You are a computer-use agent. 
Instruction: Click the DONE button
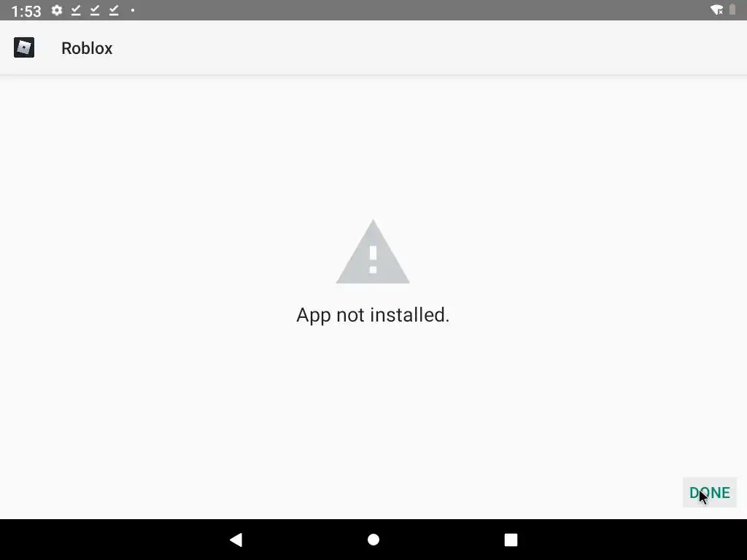(709, 492)
